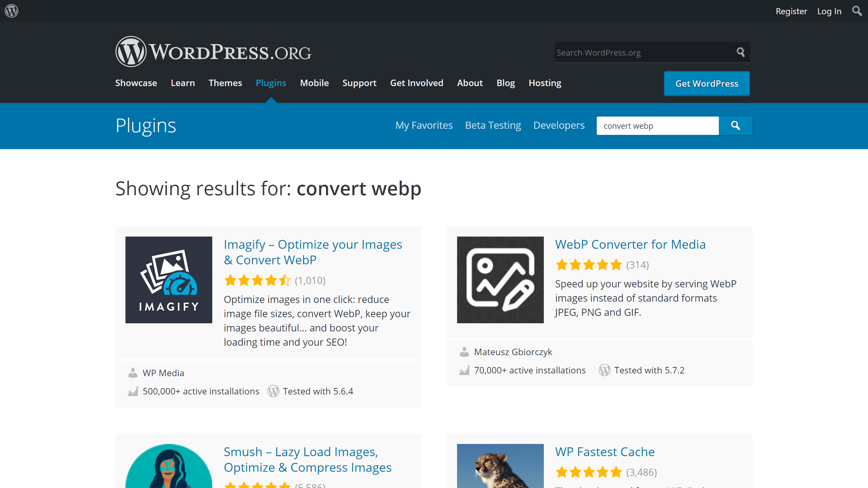The width and height of the screenshot is (868, 488).
Task: Focus the plugin search field containing convert webp
Action: coord(657,126)
